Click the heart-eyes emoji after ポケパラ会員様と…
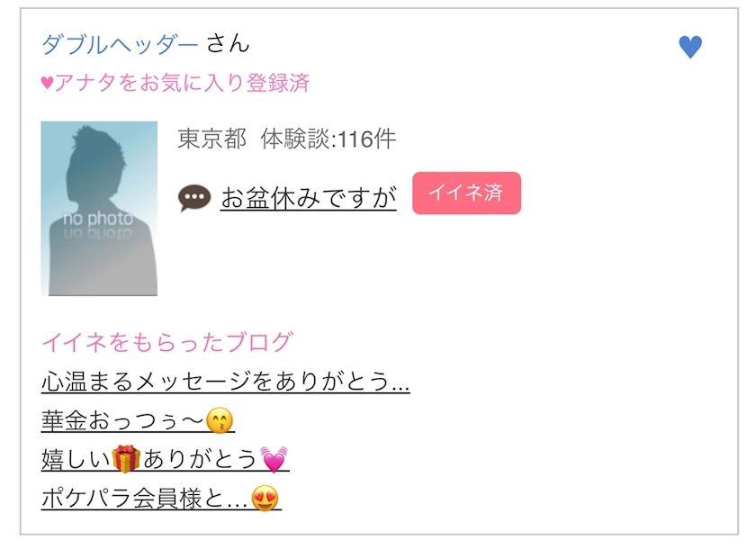The image size is (756, 549). [x=265, y=498]
